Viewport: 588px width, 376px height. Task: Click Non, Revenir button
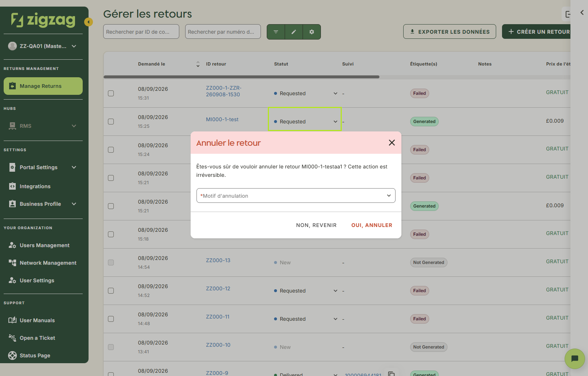pos(316,225)
